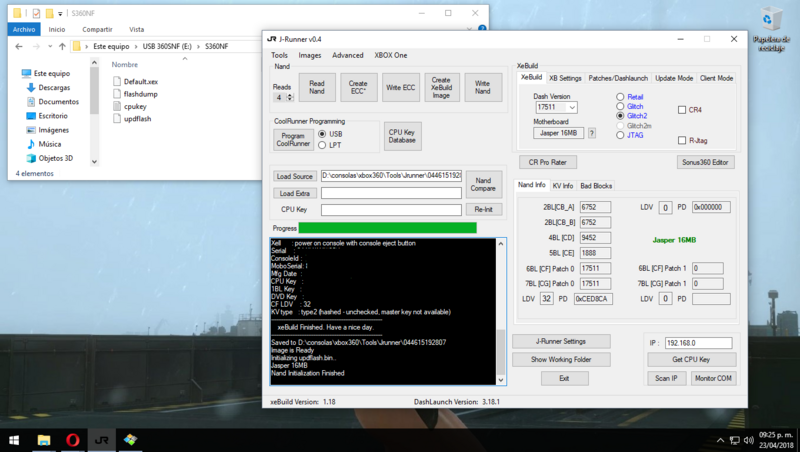Switch to the KV Info tab

pos(563,186)
